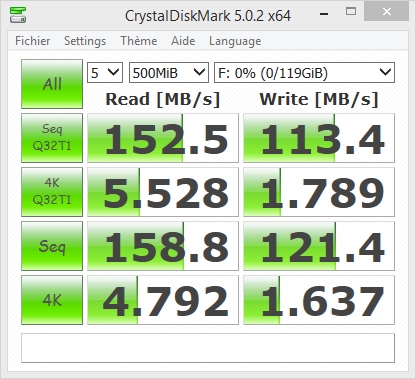
Task: Click the Seq Q32T1 read result 152.5
Action: pos(163,138)
